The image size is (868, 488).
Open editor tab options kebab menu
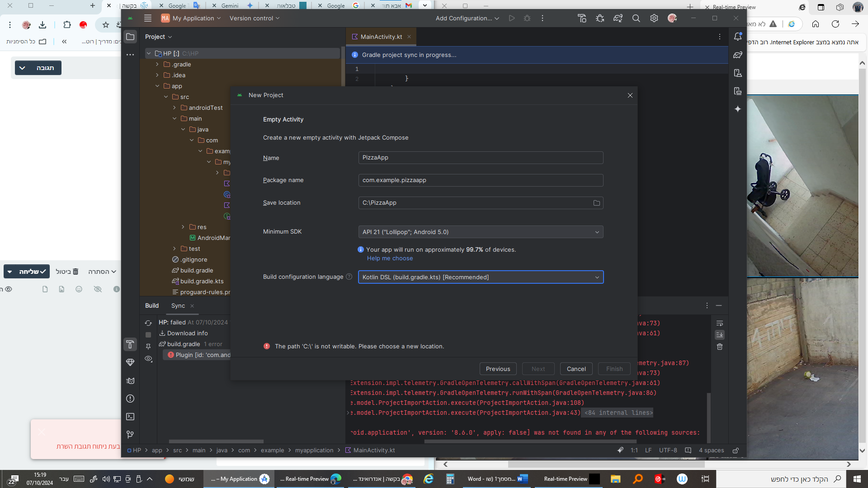(x=720, y=37)
